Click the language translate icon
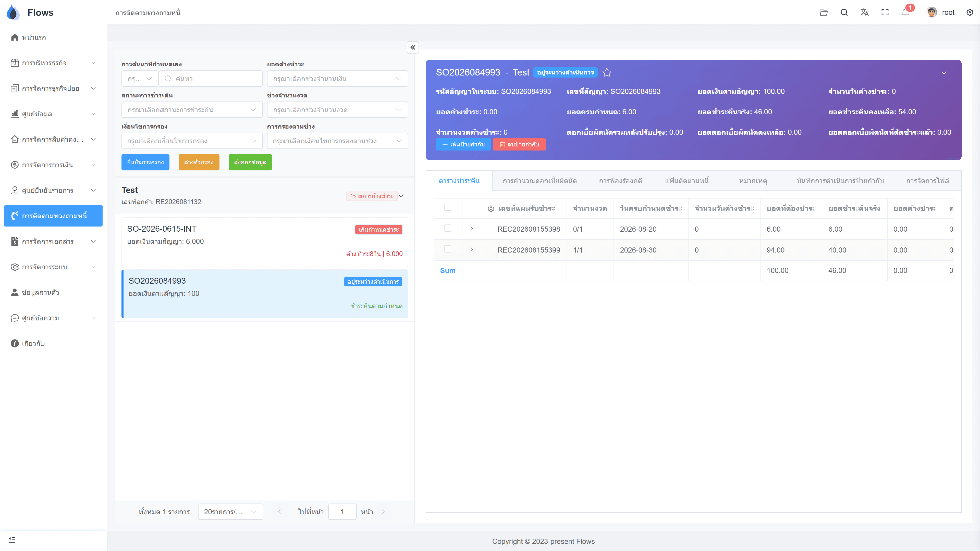The height and width of the screenshot is (551, 980). click(864, 12)
